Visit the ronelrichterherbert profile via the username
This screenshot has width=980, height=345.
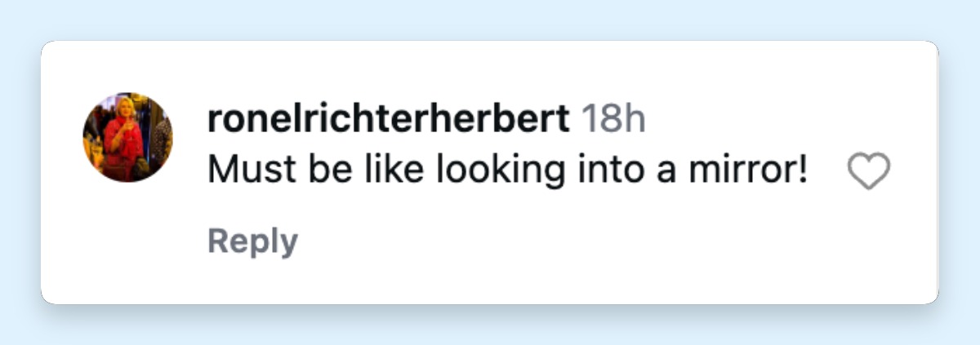click(388, 121)
